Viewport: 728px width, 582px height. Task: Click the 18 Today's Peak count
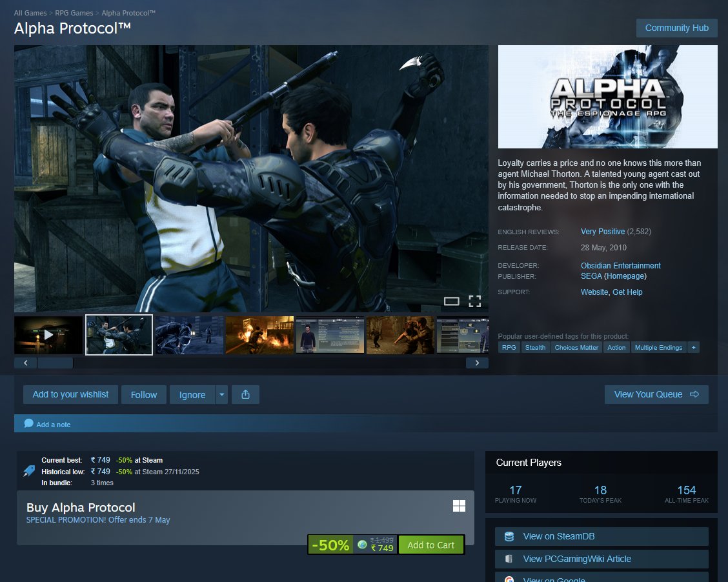tap(600, 490)
